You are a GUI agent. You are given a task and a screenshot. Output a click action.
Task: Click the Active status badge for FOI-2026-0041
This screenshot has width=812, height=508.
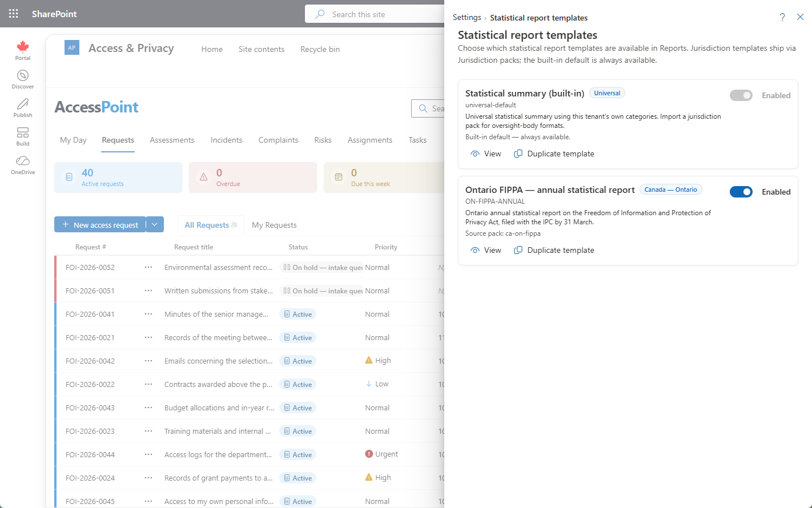click(298, 314)
